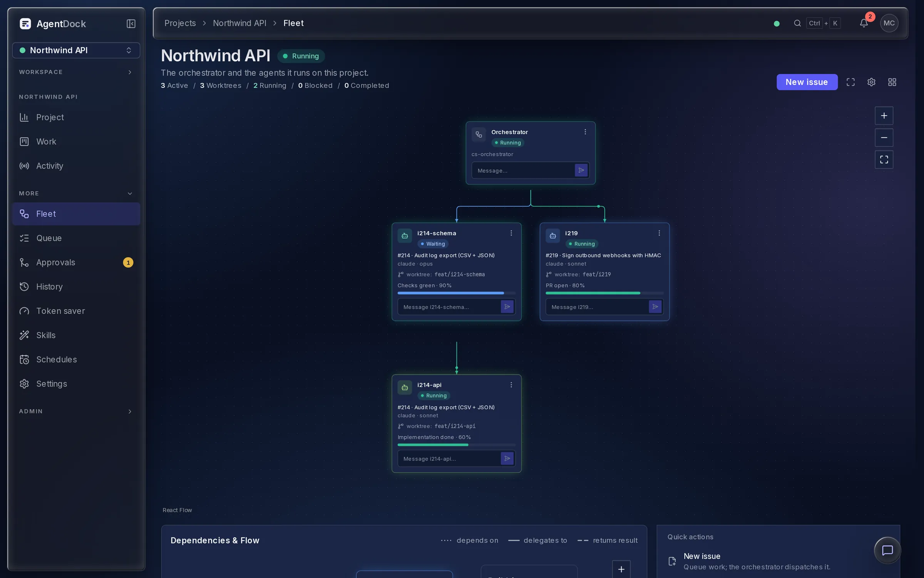The image size is (924, 578).
Task: Zoom in on the flow canvas
Action: pyautogui.click(x=884, y=116)
